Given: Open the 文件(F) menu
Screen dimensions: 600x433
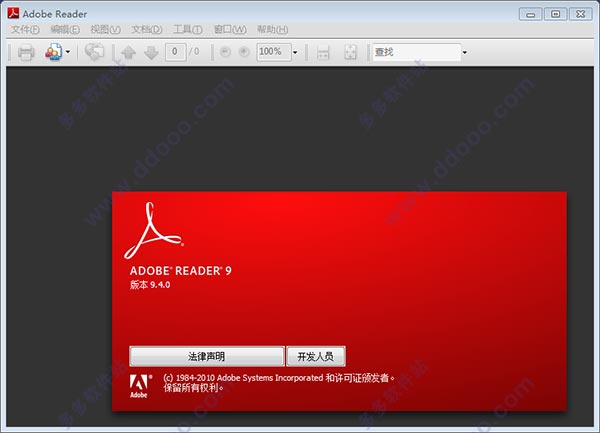Looking at the screenshot, I should click(25, 29).
